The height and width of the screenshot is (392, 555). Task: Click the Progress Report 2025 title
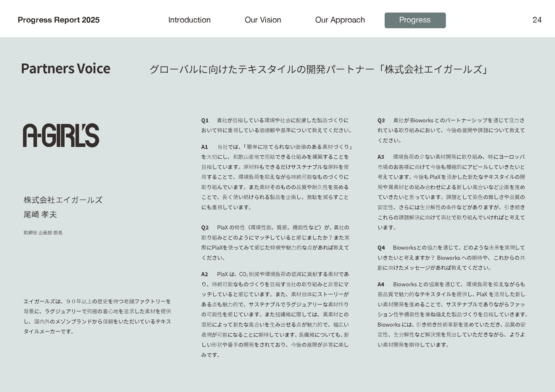click(59, 20)
